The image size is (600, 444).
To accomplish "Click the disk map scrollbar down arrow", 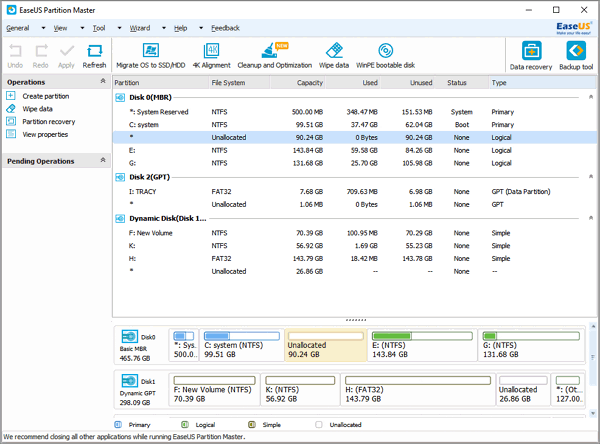I will (593, 413).
